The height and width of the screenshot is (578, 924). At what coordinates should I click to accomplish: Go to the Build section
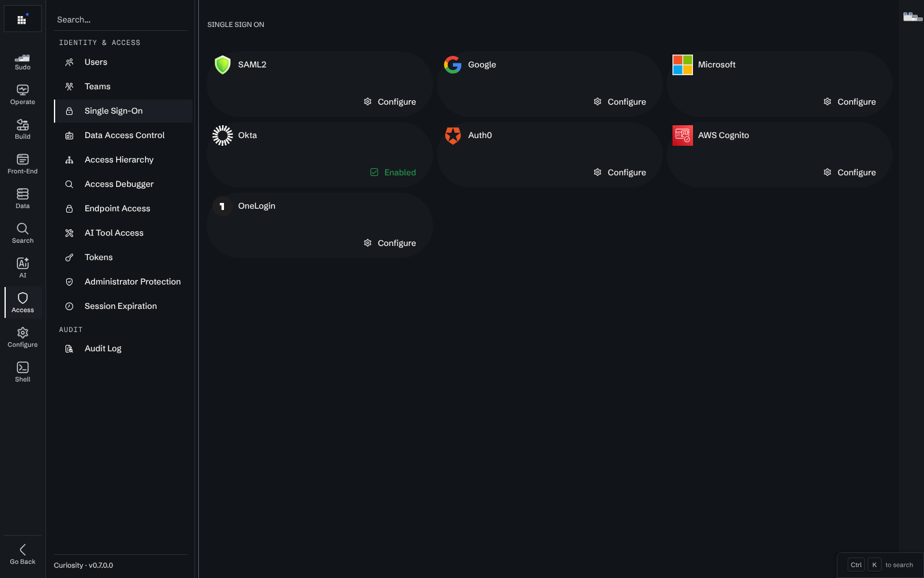point(22,130)
